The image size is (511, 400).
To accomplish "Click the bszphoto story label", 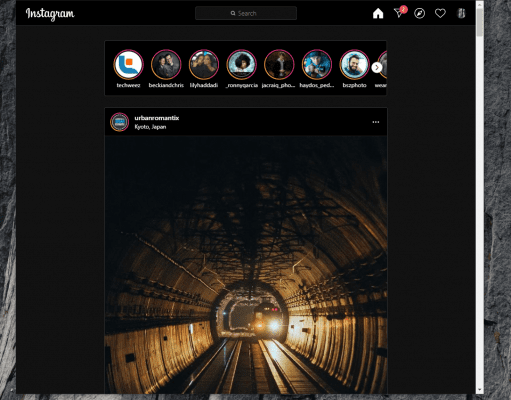I will pos(354,85).
